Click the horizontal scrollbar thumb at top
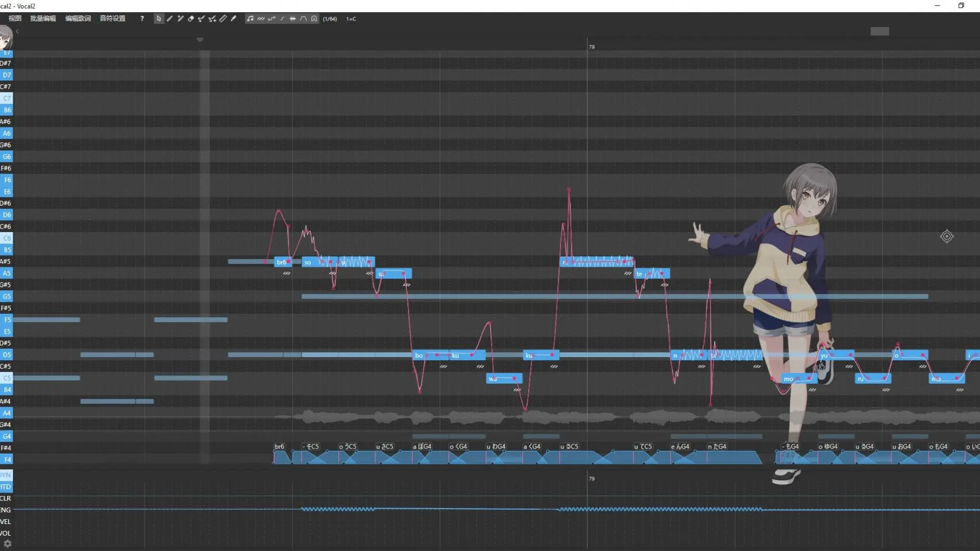Viewport: 980px width, 551px height. pyautogui.click(x=879, y=32)
